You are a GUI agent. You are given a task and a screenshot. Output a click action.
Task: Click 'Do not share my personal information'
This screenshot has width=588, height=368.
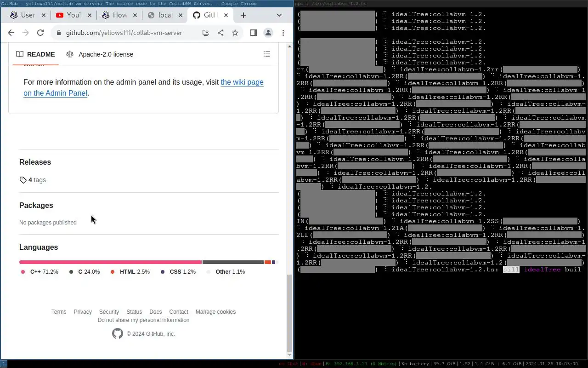click(x=143, y=320)
